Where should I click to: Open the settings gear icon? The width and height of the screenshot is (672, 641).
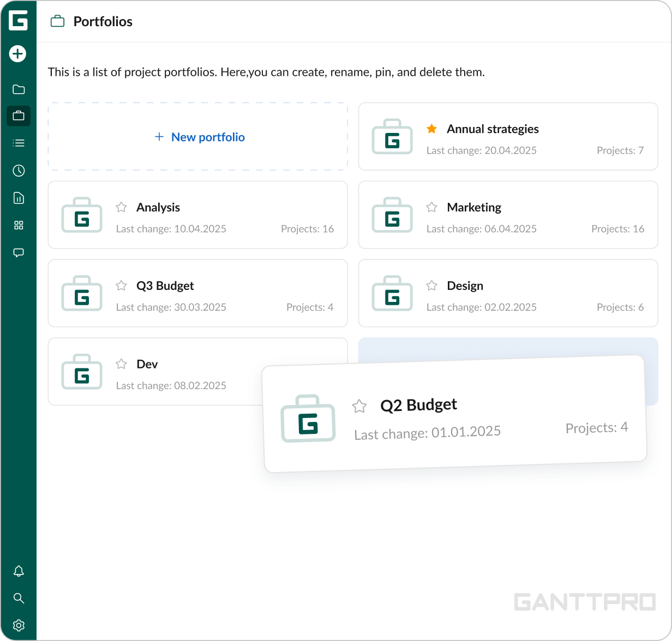tap(19, 625)
